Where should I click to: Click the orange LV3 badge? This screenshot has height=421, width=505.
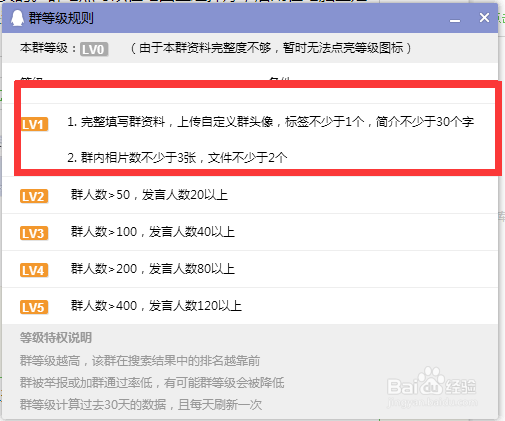point(34,233)
